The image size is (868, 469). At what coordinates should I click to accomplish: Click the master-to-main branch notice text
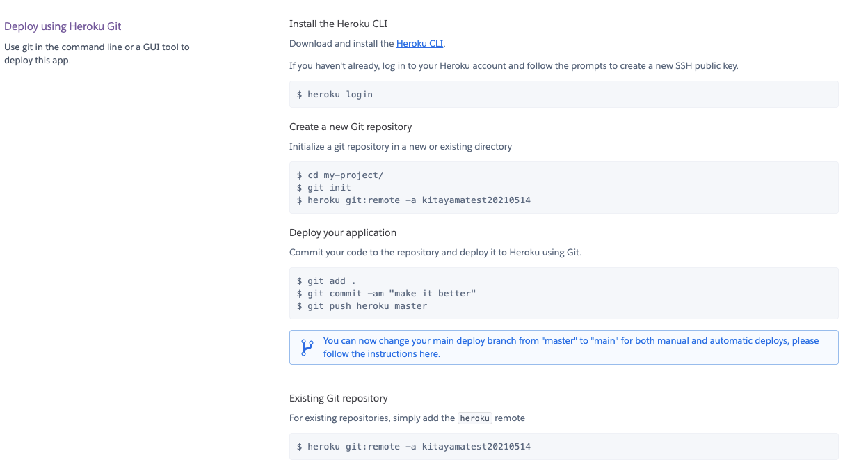(570, 341)
